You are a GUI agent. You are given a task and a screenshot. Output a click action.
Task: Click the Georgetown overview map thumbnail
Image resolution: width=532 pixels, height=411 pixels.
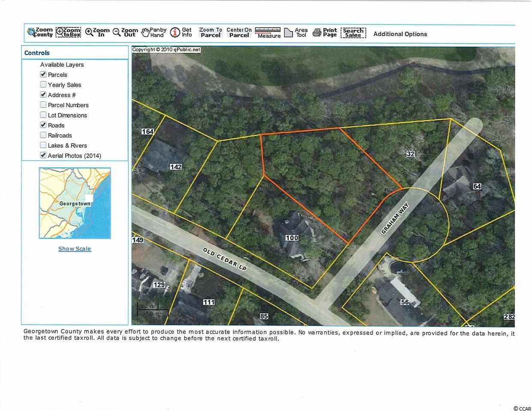pos(75,203)
